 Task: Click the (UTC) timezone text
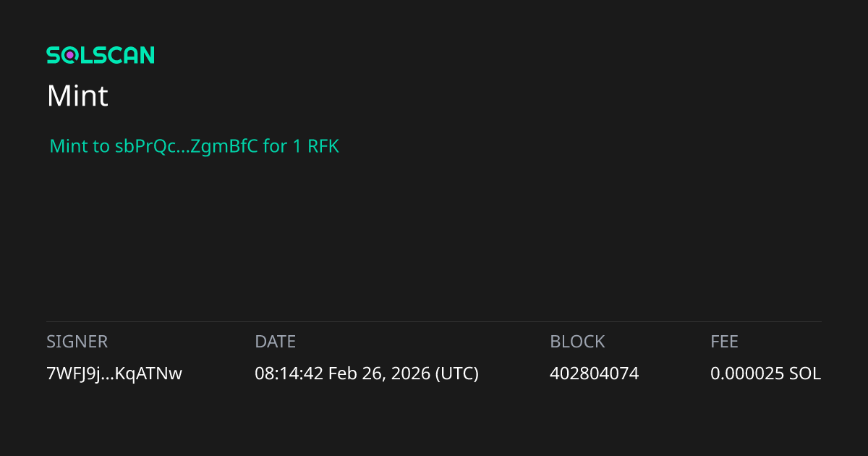click(x=456, y=373)
